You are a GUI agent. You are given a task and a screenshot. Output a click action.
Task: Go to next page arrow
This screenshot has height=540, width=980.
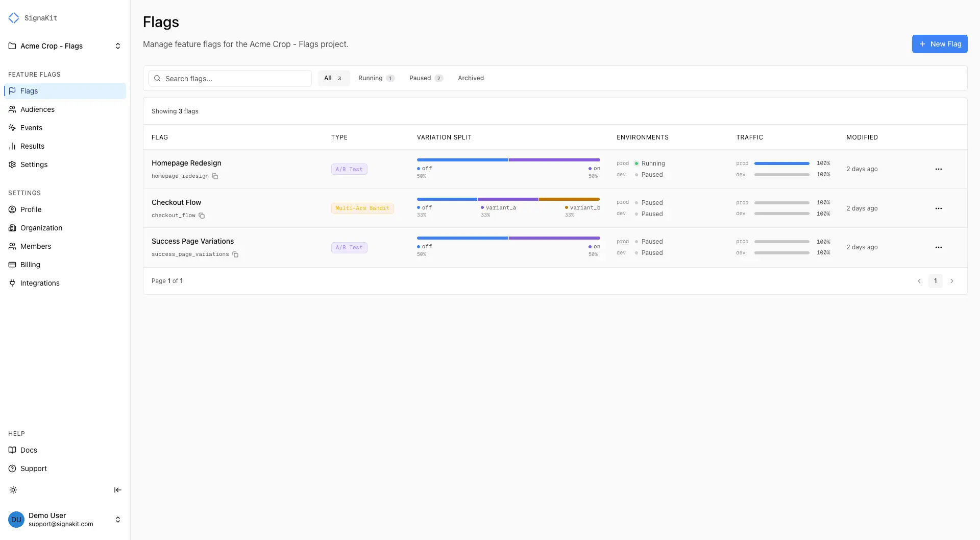coord(952,281)
